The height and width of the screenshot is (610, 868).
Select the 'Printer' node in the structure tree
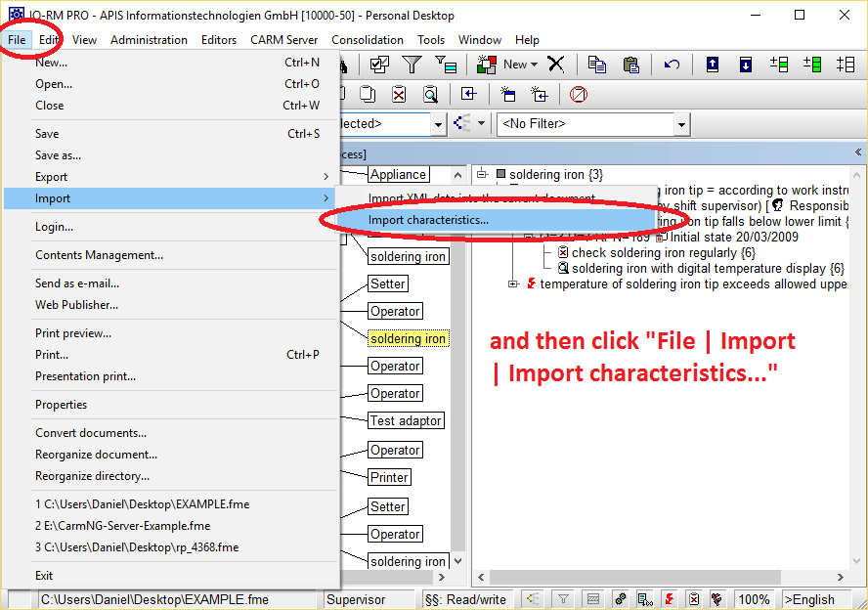(389, 477)
